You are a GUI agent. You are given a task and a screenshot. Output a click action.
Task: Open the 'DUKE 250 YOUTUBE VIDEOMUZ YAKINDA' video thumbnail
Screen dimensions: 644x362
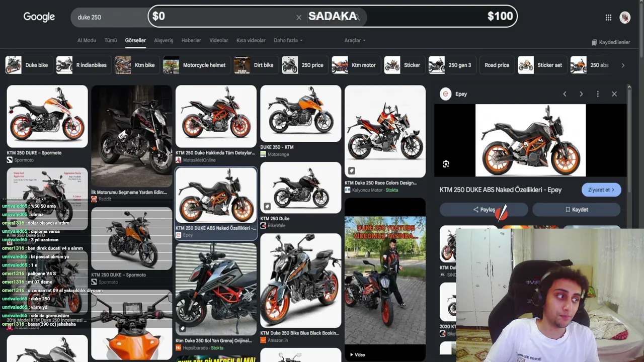coord(385,280)
